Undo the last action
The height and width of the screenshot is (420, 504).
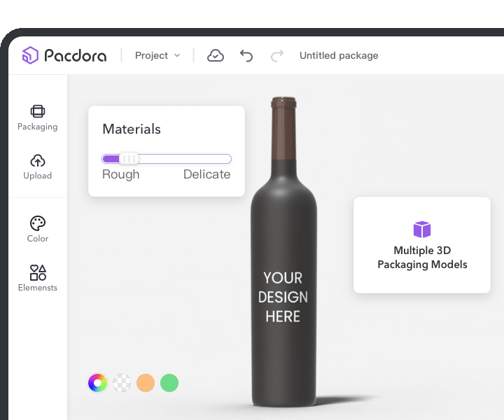246,55
